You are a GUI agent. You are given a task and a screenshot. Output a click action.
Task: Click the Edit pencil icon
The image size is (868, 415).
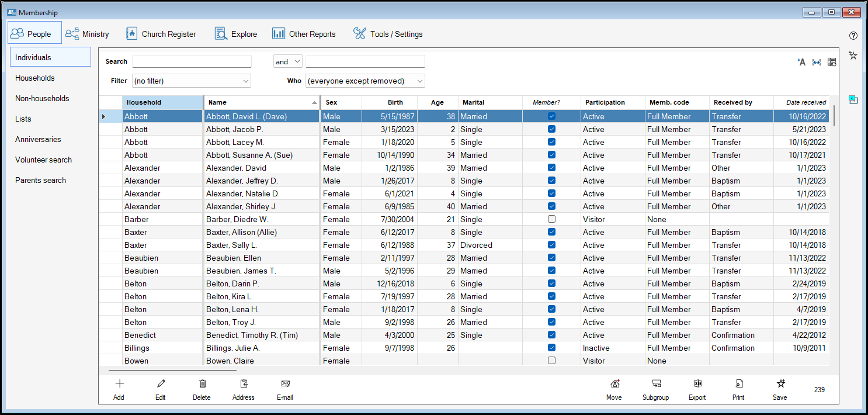pyautogui.click(x=161, y=384)
